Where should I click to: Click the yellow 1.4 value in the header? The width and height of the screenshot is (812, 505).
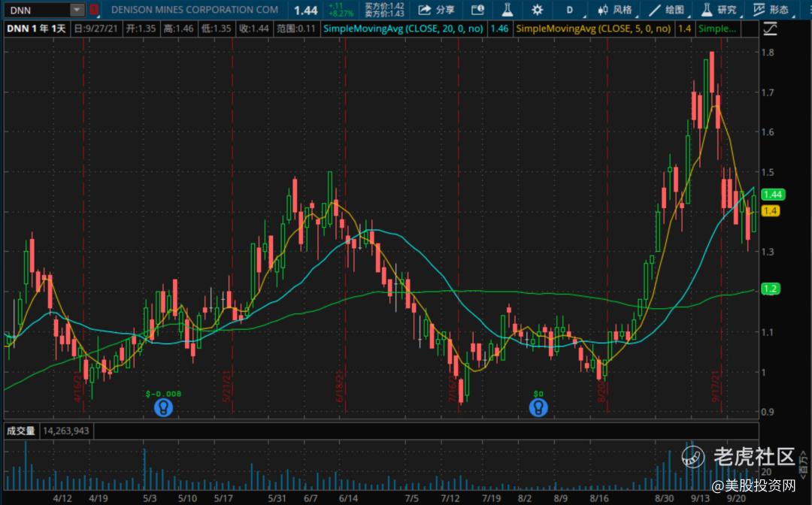tap(685, 29)
